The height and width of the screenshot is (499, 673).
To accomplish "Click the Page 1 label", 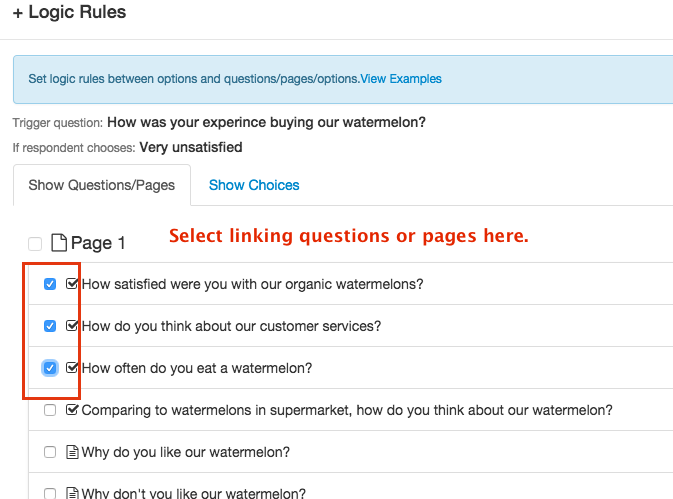I will tap(98, 243).
